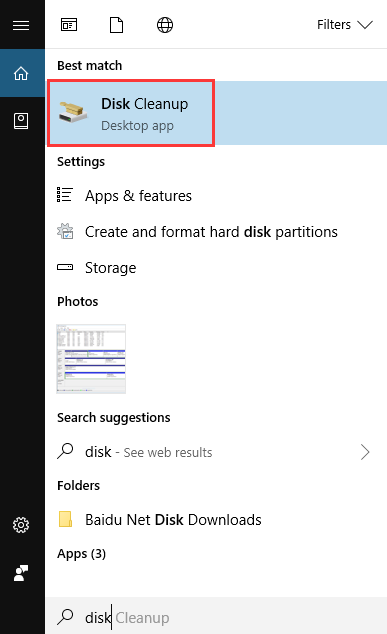The image size is (387, 634).
Task: Open Baidu Net Disk Downloads folder
Action: point(173,520)
